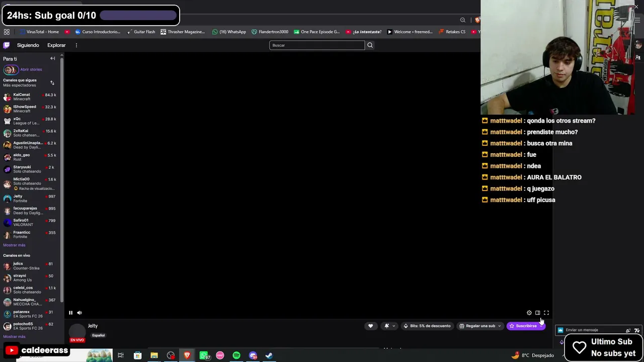Open 2xRaKai channel in sidebar
Viewport: 644px width, 362px height.
[30, 133]
